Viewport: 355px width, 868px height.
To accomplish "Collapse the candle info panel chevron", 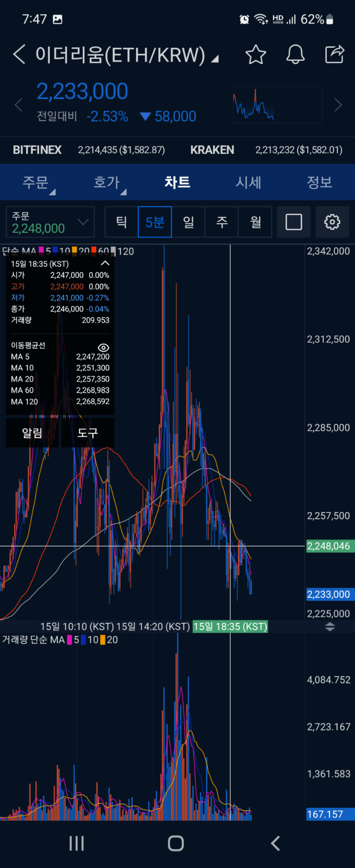I will point(105,264).
